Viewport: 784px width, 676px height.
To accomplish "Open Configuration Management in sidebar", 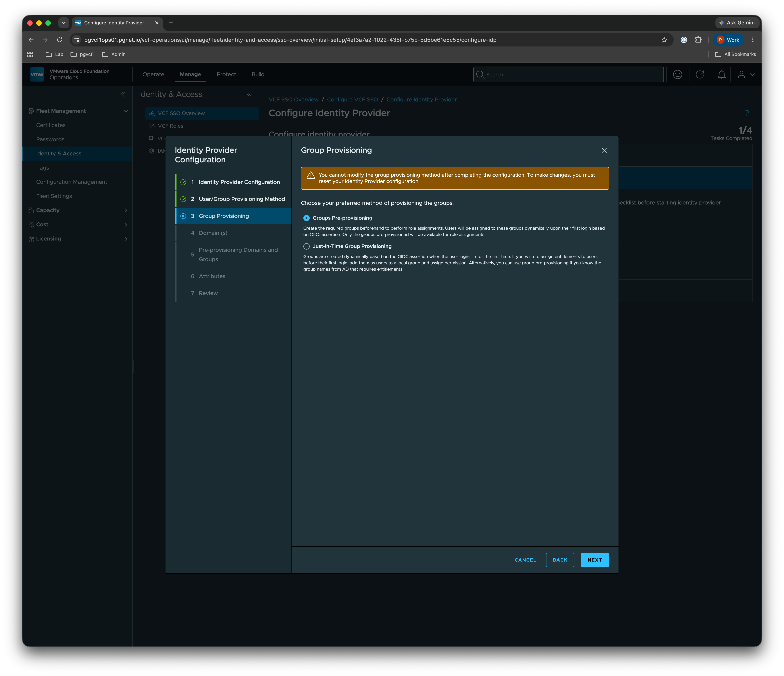I will (x=72, y=182).
